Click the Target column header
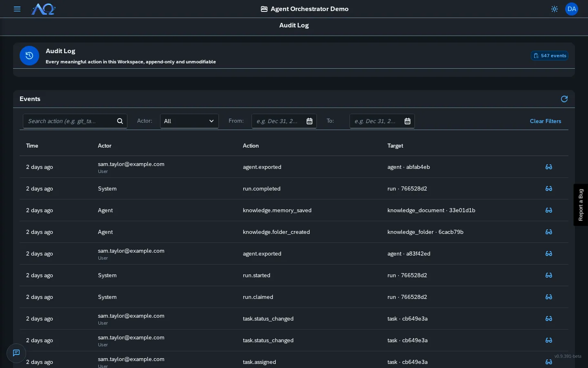This screenshot has width=588, height=368. pyautogui.click(x=395, y=146)
